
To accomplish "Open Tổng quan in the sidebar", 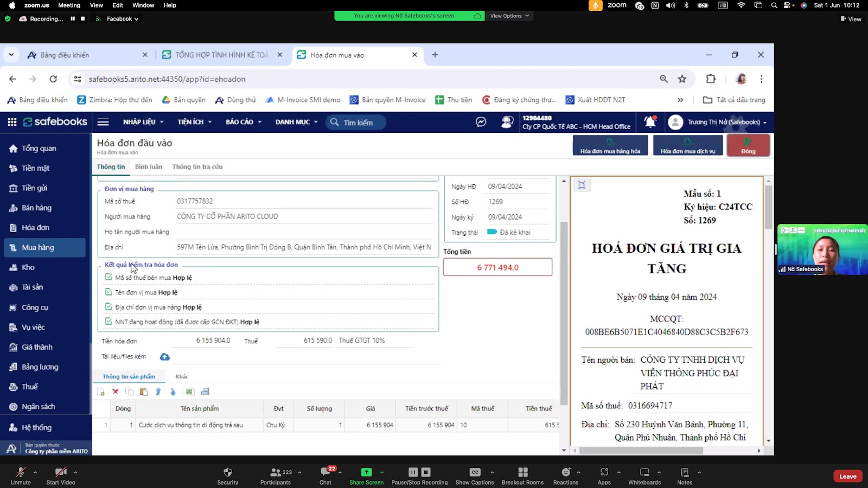I will pos(39,149).
